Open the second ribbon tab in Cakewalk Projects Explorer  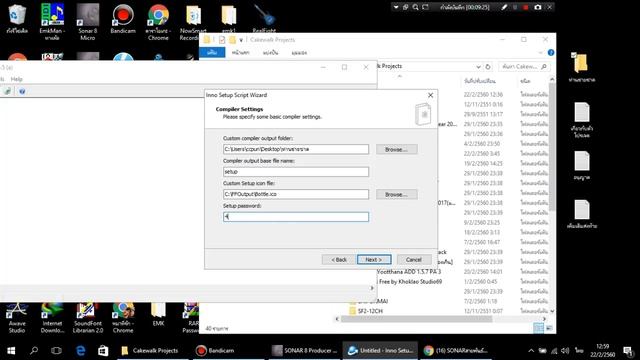click(x=240, y=53)
